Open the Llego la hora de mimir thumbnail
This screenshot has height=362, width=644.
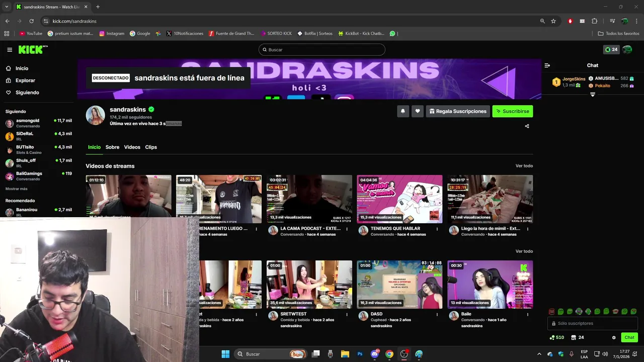[x=490, y=199]
